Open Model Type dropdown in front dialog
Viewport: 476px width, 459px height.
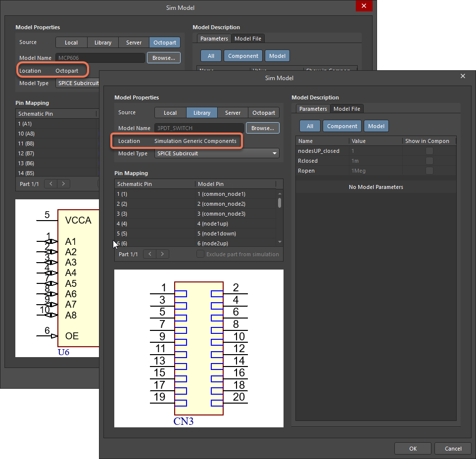(217, 153)
